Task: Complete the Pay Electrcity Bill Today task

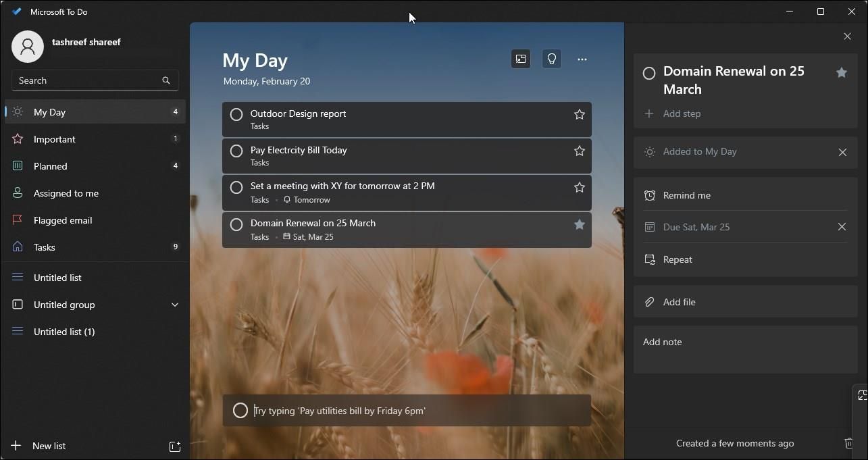Action: [236, 151]
